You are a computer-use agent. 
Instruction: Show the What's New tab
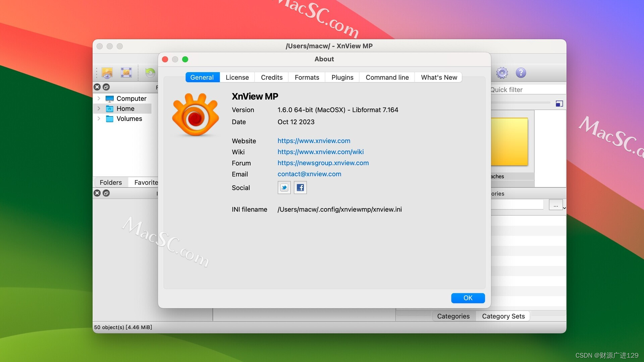tap(439, 77)
